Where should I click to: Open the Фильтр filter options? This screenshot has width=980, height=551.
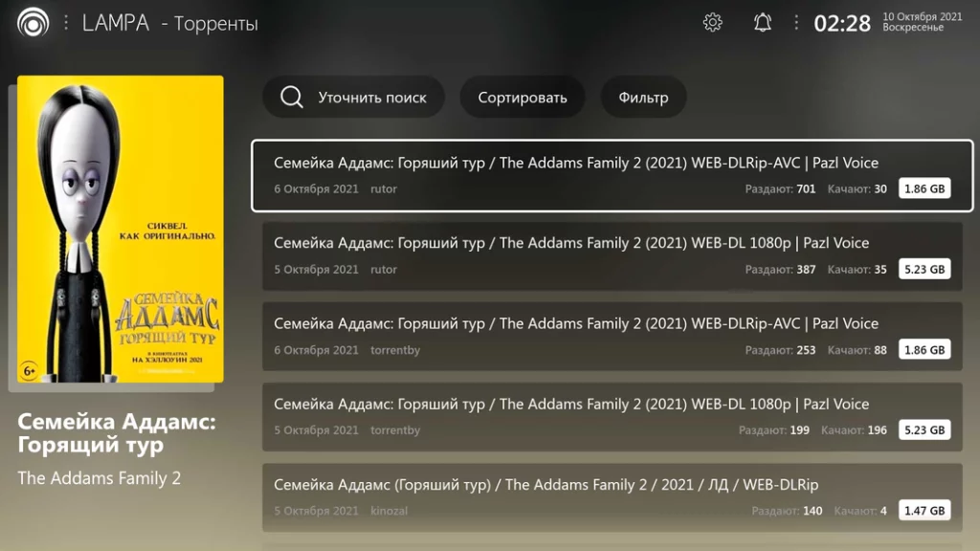(x=643, y=97)
